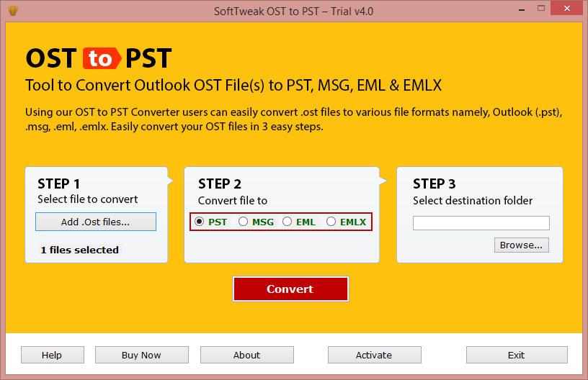Close the SoftTweak OST to PST window

566,10
